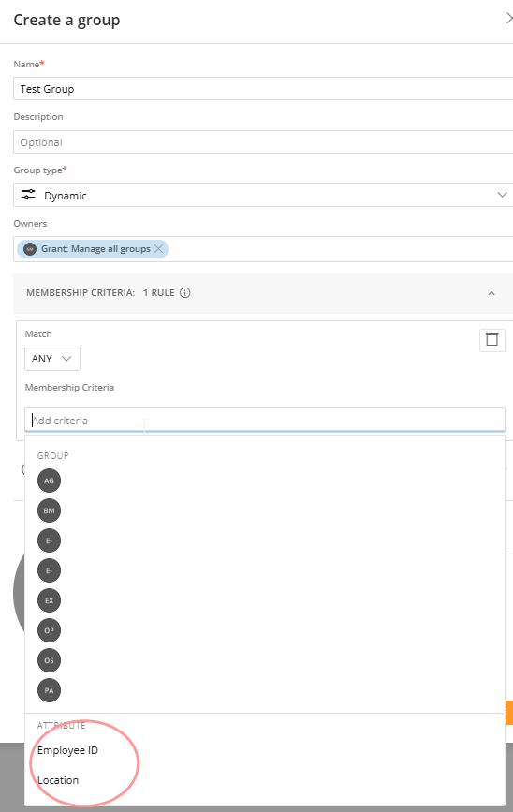513x812 pixels.
Task: Choose the PA group avatar
Action: pyautogui.click(x=50, y=690)
